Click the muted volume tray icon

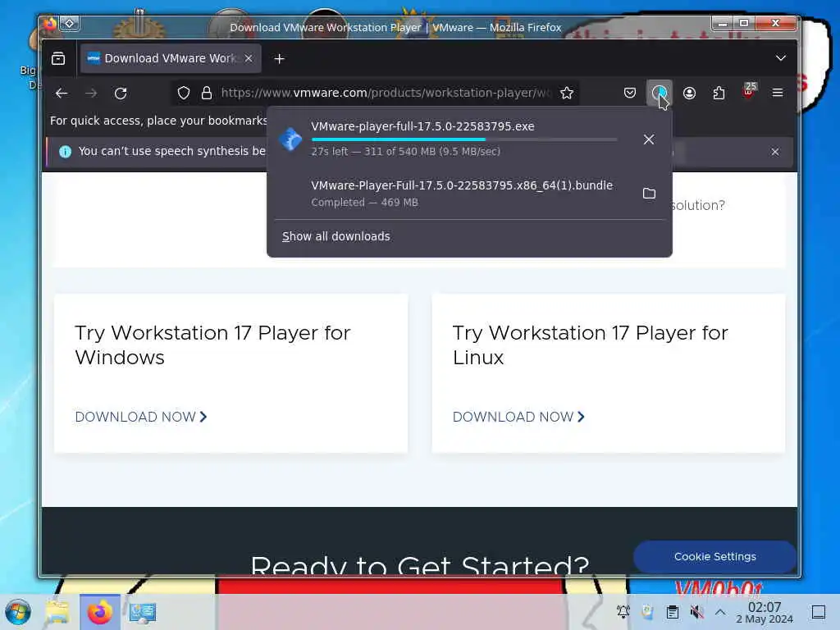[x=697, y=611]
